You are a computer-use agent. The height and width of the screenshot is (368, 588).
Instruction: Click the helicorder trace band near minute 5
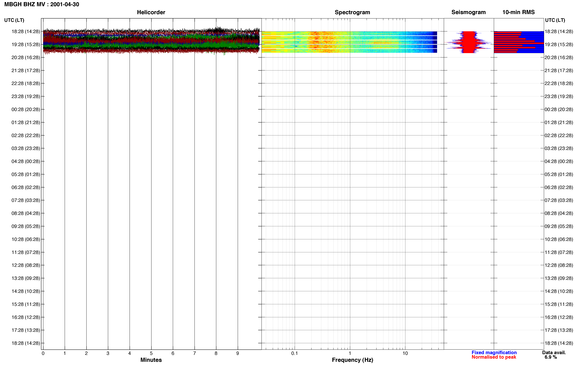(x=151, y=41)
